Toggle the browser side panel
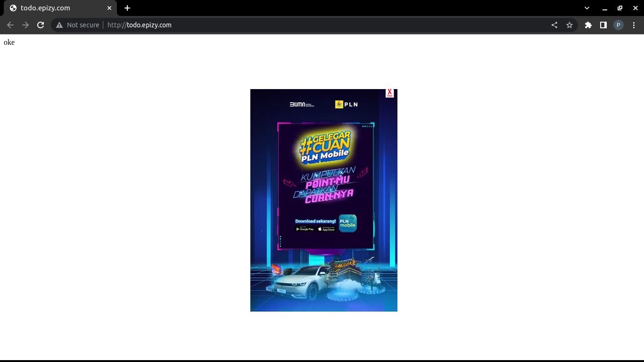Viewport: 644px width, 362px height. (x=603, y=25)
